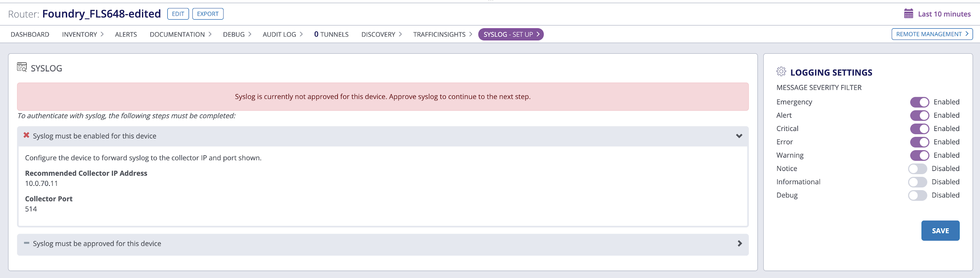Click the Logging Settings gear icon
Screen dimensions: 980x278
pyautogui.click(x=781, y=72)
